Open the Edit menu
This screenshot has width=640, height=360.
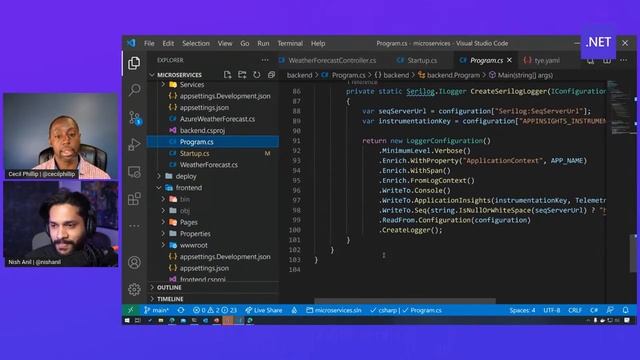[168, 43]
